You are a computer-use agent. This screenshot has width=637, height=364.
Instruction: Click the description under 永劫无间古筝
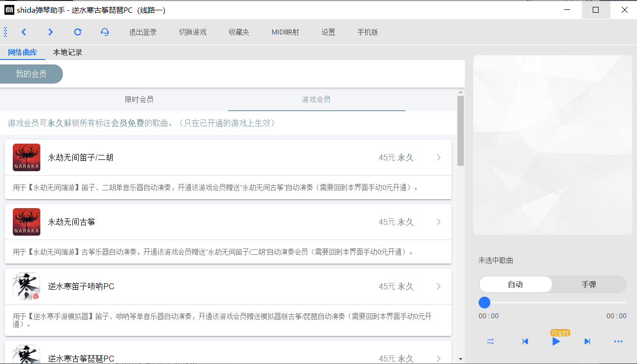coord(213,252)
